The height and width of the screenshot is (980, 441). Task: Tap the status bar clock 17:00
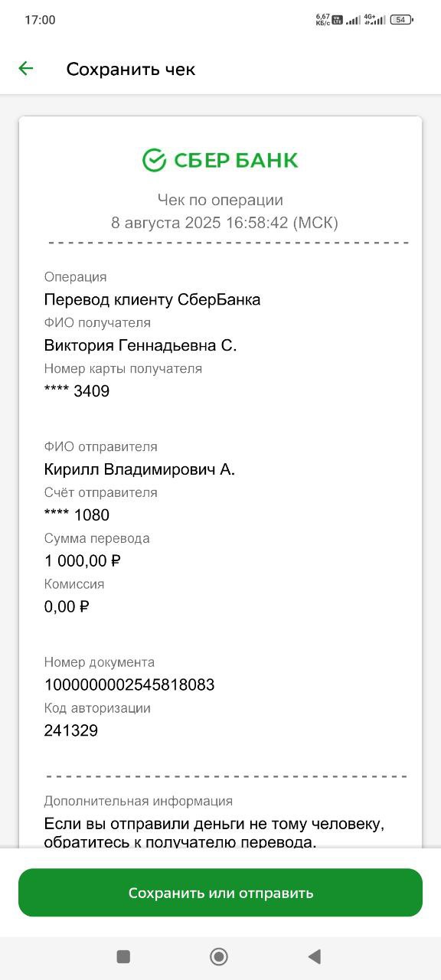pyautogui.click(x=40, y=20)
